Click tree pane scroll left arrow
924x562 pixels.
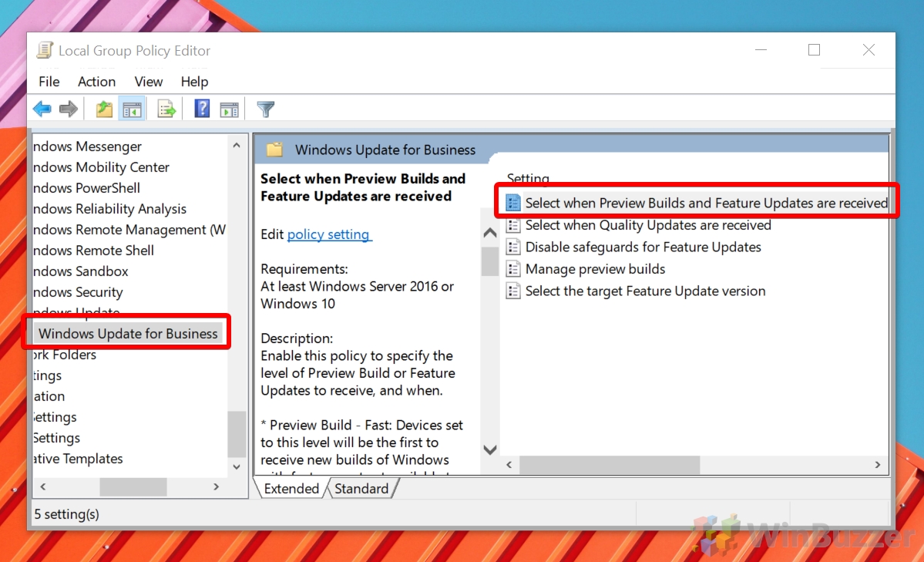43,486
